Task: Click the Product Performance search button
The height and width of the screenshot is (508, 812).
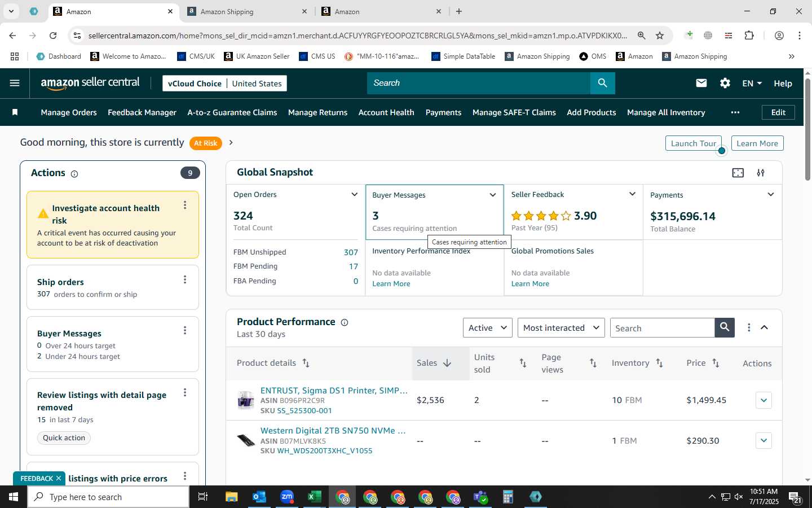Action: point(725,327)
